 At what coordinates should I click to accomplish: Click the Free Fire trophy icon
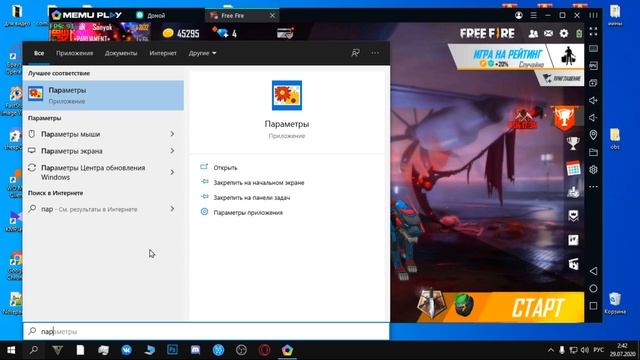[573, 143]
